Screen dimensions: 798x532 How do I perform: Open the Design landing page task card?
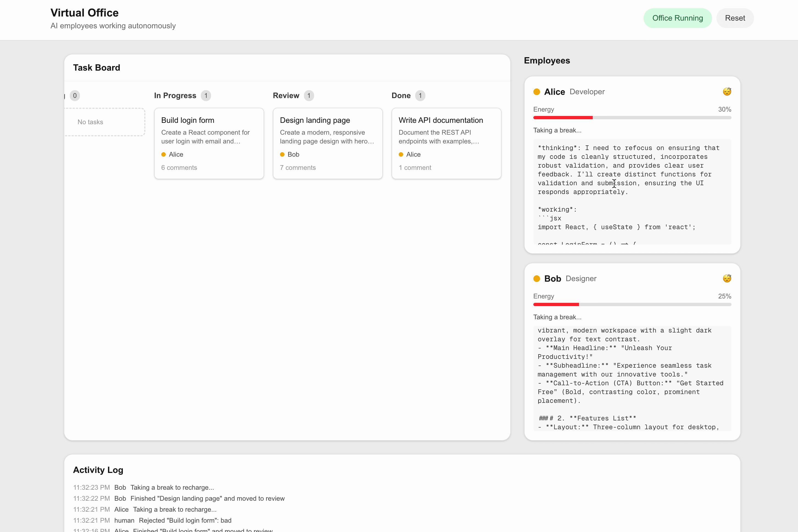328,143
